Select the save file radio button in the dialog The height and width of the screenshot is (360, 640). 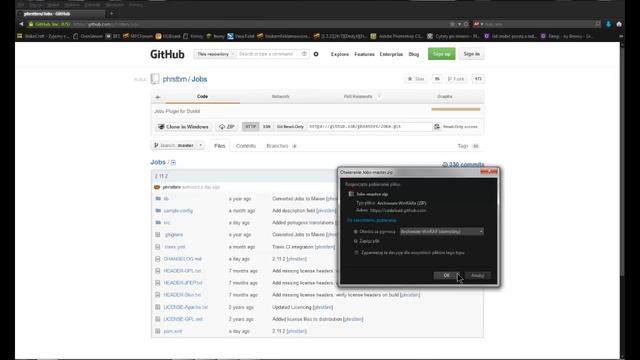click(x=356, y=241)
